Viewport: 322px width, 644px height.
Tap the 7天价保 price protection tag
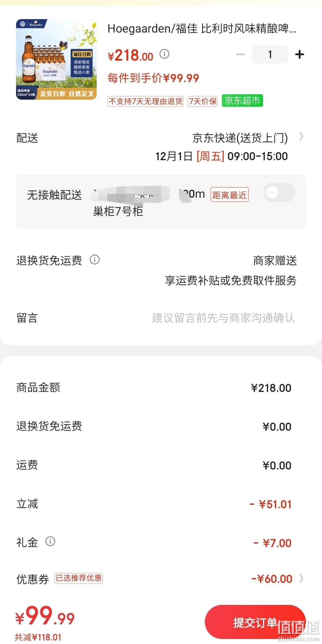[203, 101]
